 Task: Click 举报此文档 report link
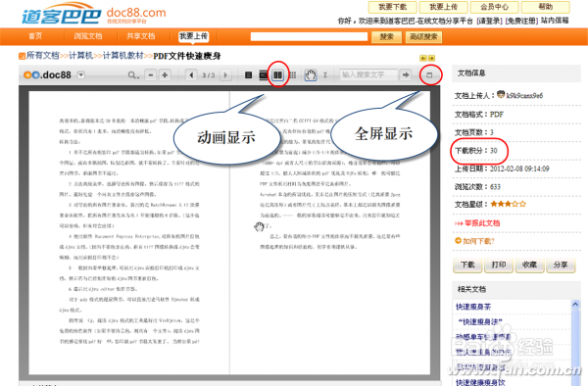click(x=482, y=223)
